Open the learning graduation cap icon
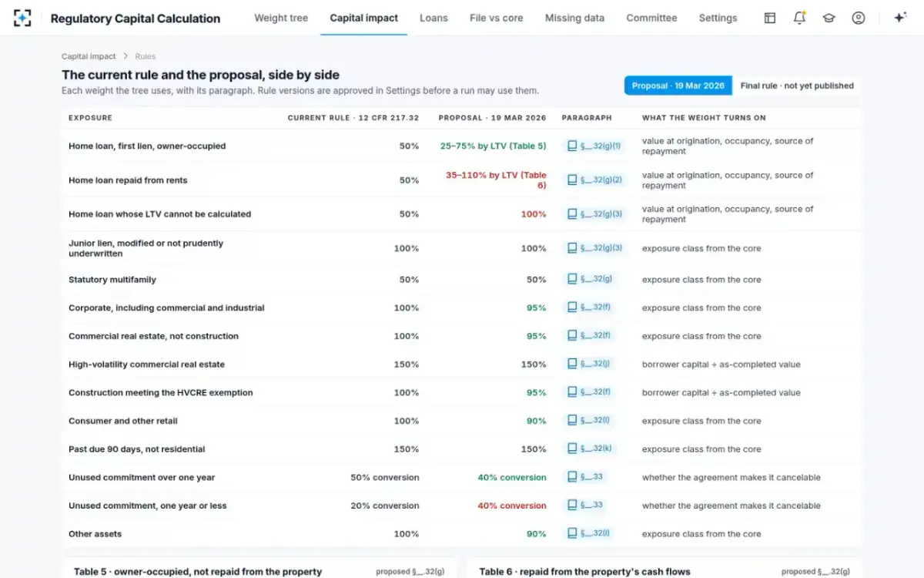The image size is (924, 578). click(829, 18)
